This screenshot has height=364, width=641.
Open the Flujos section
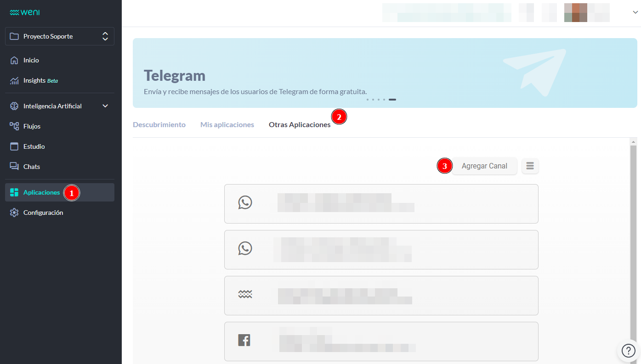click(x=60, y=126)
